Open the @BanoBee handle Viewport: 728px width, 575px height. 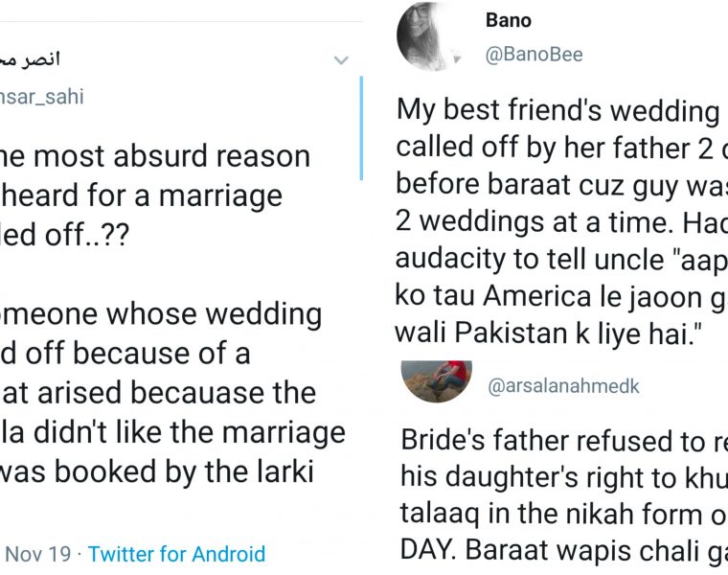point(533,54)
